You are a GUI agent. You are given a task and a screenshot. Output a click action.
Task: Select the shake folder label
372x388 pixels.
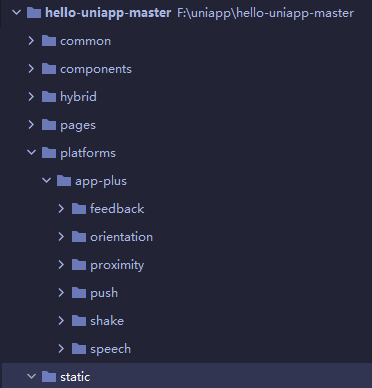tap(107, 321)
